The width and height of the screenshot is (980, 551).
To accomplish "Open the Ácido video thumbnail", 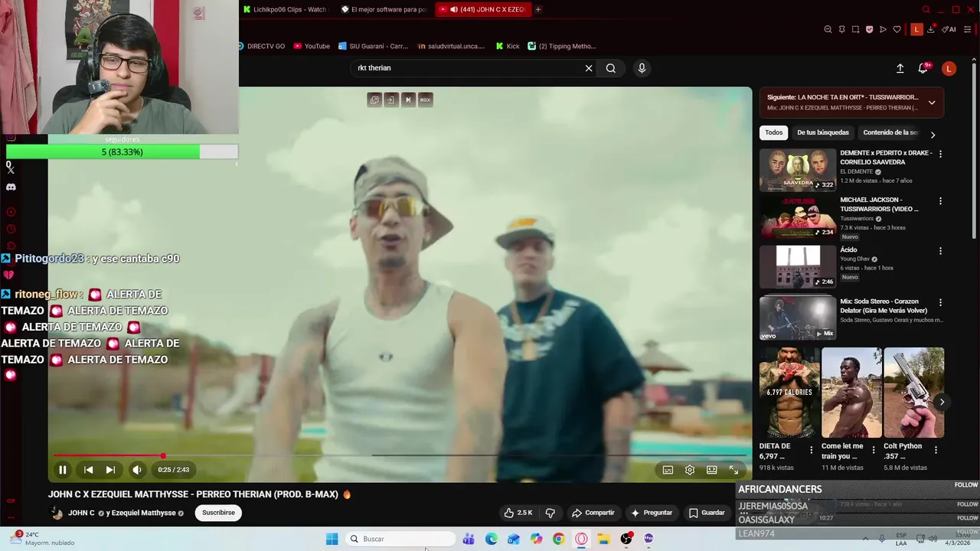I will [x=798, y=266].
